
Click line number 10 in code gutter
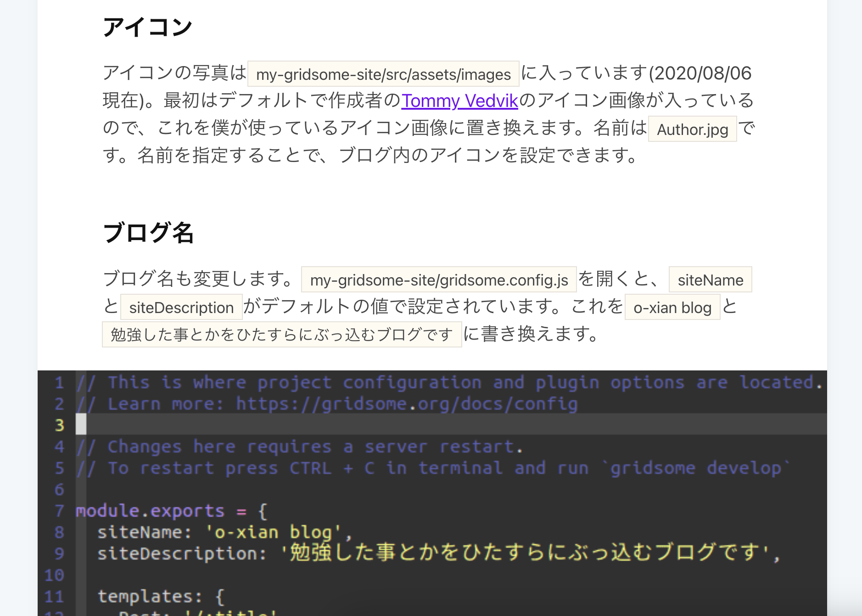click(x=54, y=575)
